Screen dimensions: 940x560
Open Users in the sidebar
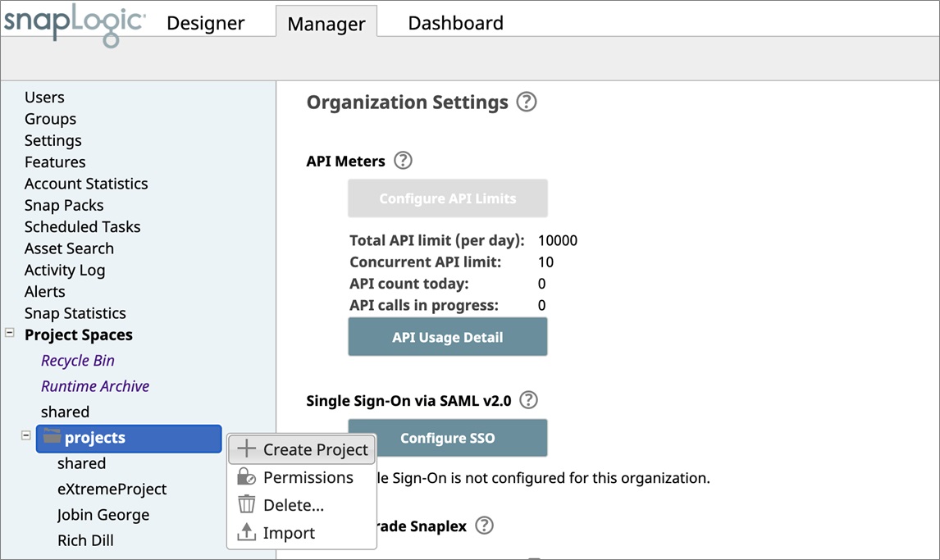pos(44,97)
